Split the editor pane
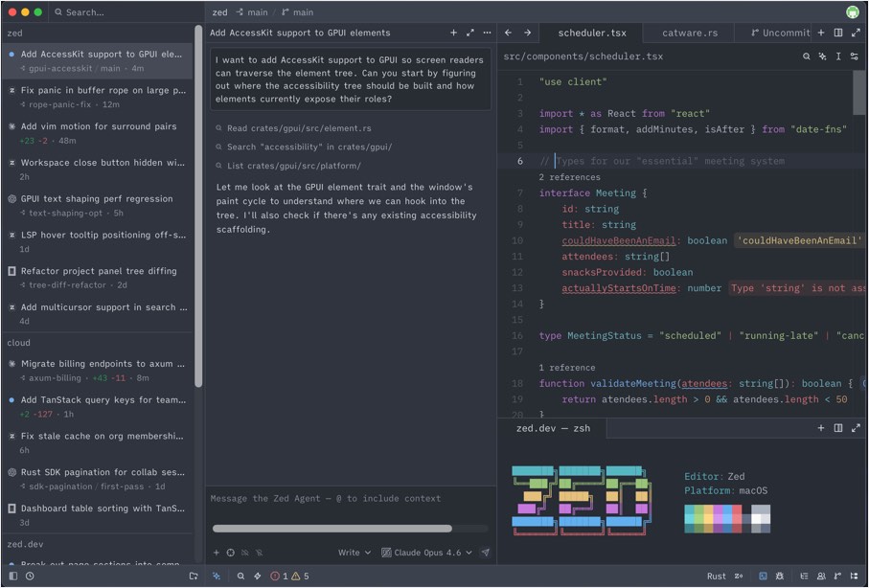The image size is (869, 588). tap(838, 33)
